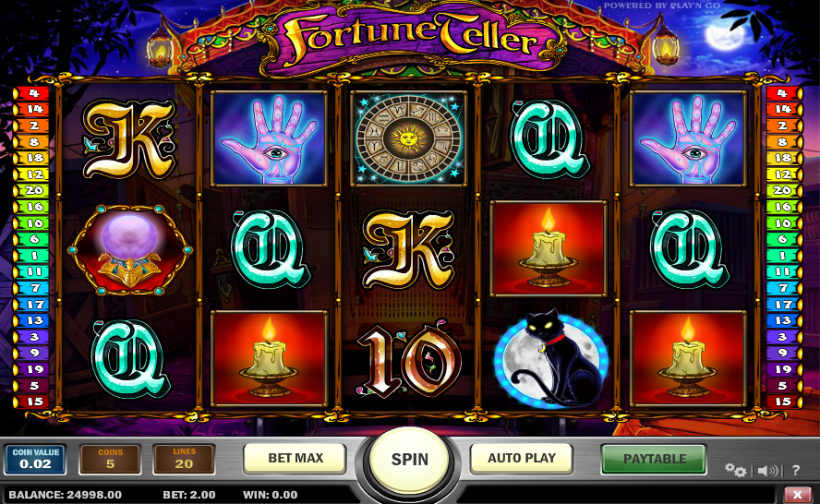This screenshot has width=820, height=504.
Task: Select payline 15 marker on the right
Action: (783, 402)
